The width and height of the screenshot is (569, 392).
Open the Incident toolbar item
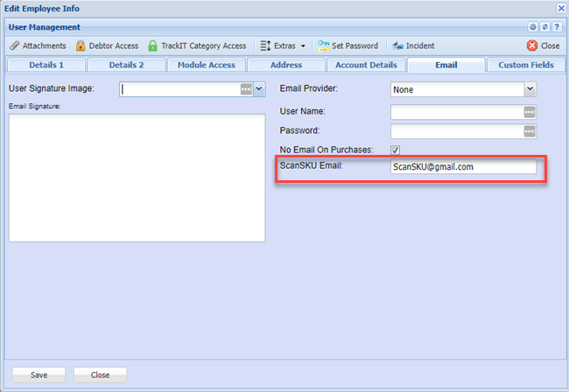tap(413, 45)
